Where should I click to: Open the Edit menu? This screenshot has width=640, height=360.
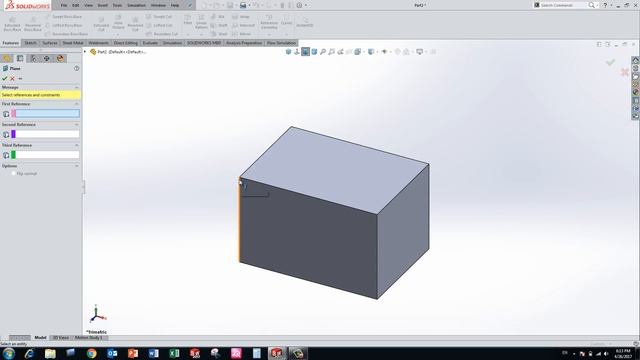[76, 5]
